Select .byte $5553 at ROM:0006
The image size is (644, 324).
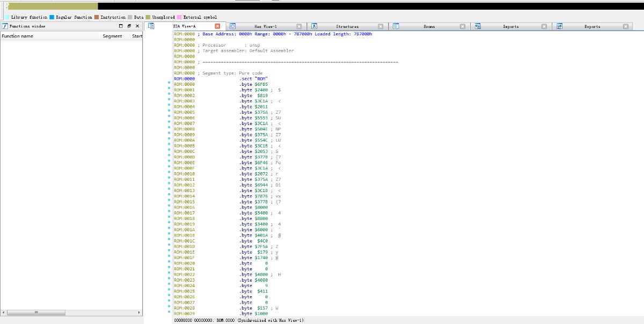(254, 117)
